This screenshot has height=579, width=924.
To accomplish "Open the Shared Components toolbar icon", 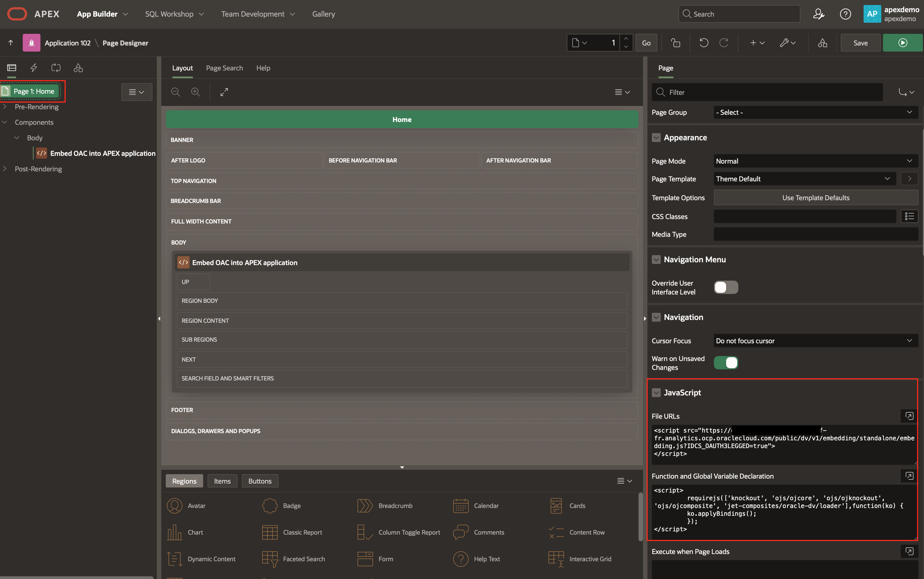I will (822, 42).
